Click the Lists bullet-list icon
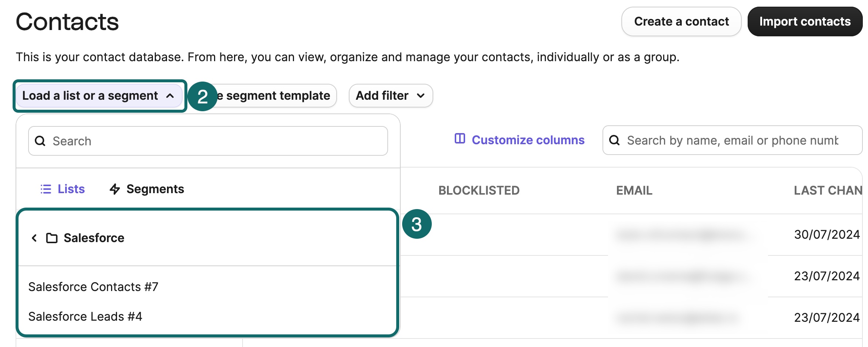Viewport: 868px width, 347px height. 46,189
